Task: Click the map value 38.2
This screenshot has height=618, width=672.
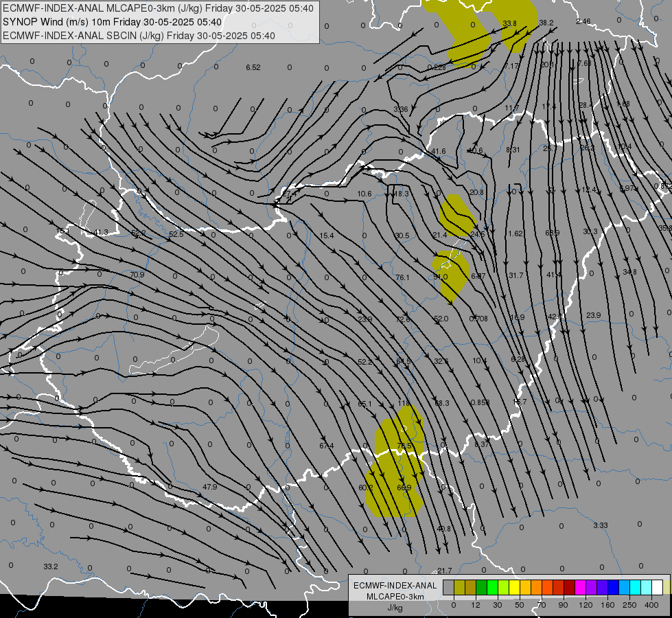Action: (546, 23)
